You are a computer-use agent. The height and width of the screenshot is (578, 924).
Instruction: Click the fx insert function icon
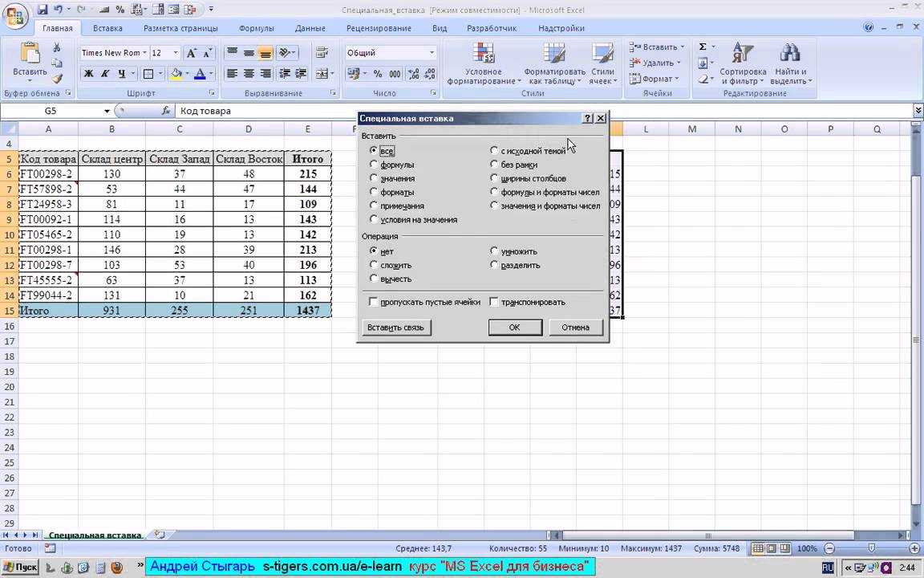click(165, 111)
